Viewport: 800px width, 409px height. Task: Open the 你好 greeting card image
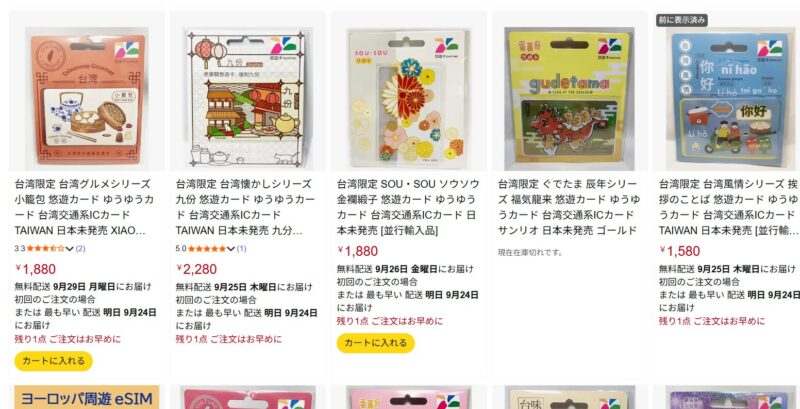[x=730, y=98]
